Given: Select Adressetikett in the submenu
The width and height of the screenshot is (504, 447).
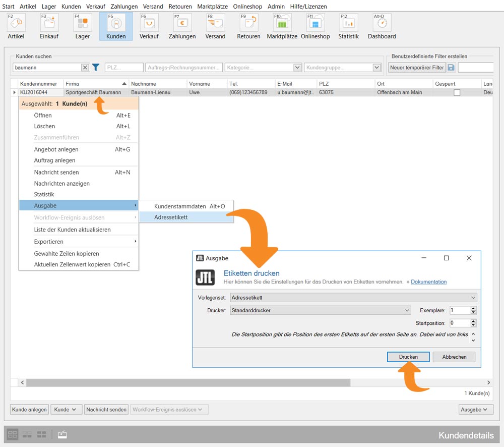Looking at the screenshot, I should point(171,217).
